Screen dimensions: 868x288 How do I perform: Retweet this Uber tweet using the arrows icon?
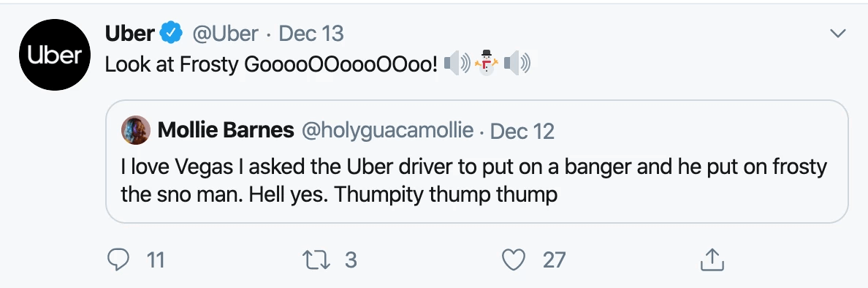pyautogui.click(x=316, y=259)
